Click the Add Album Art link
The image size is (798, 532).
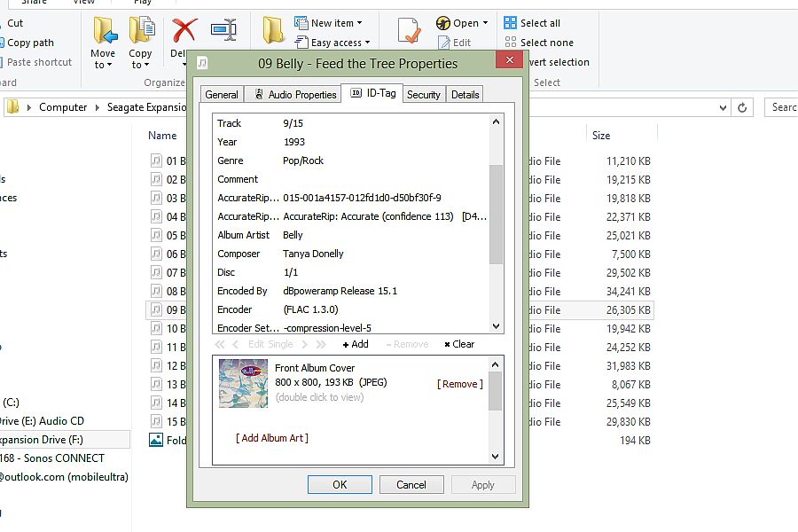coord(272,438)
